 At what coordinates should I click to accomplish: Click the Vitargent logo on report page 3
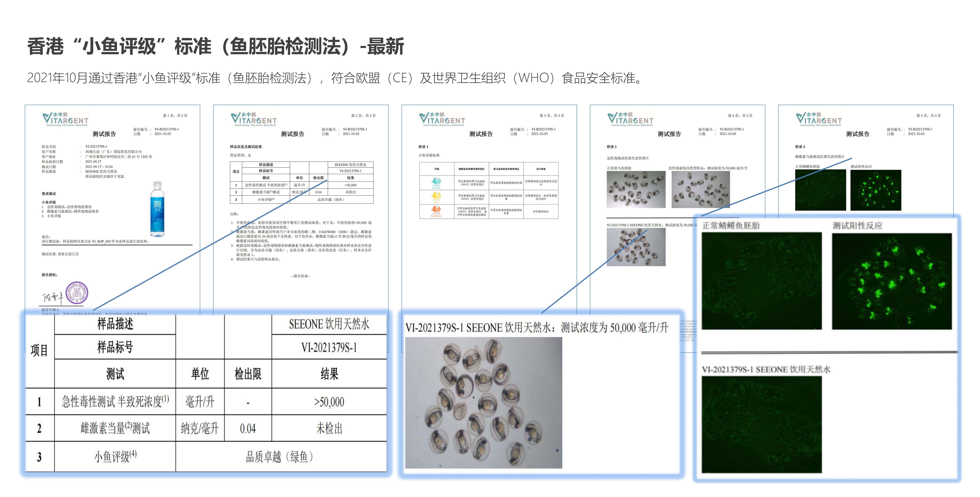click(442, 119)
